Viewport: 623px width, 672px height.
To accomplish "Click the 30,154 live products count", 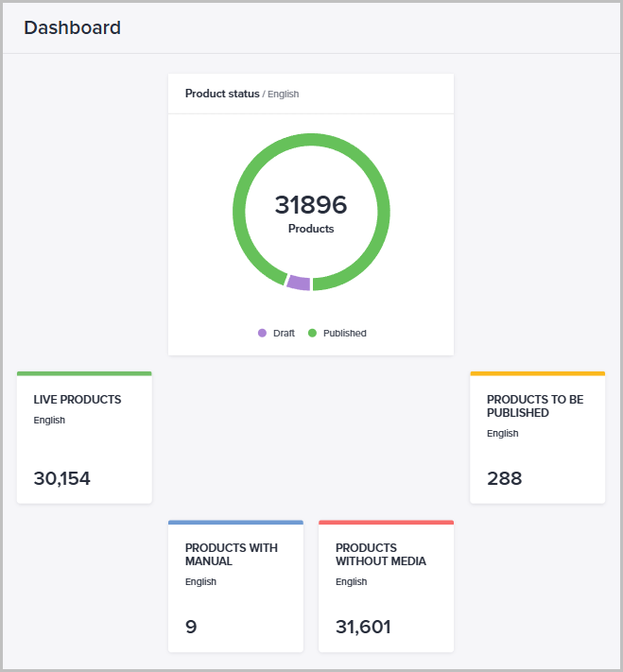I will 62,478.
